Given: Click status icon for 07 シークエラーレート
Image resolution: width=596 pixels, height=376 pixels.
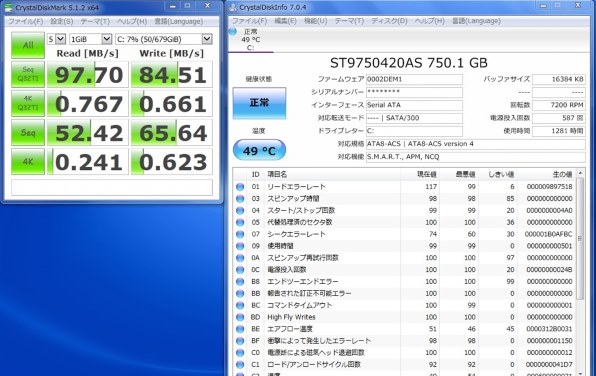Looking at the screenshot, I should coord(240,234).
